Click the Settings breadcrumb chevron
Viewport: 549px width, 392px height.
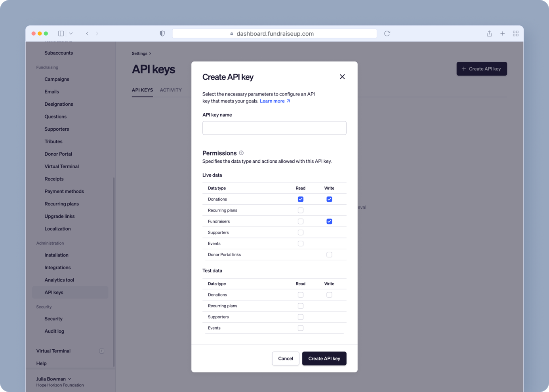(150, 53)
